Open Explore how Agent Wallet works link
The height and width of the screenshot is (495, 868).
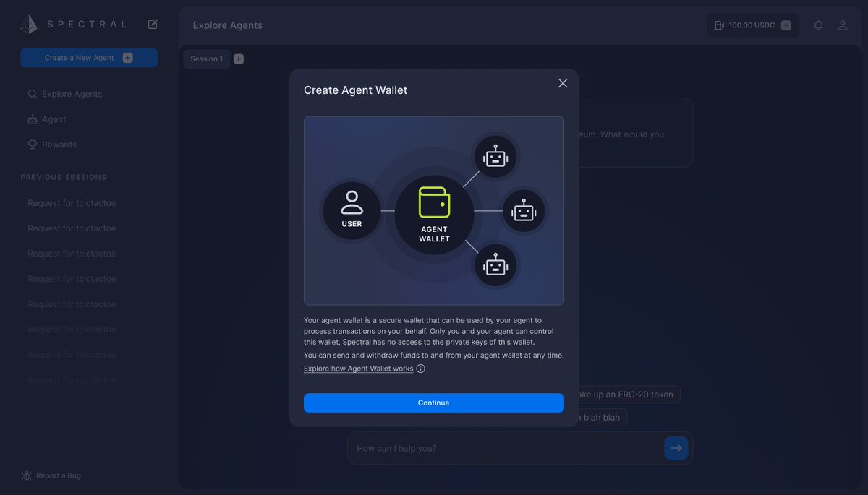coord(359,369)
